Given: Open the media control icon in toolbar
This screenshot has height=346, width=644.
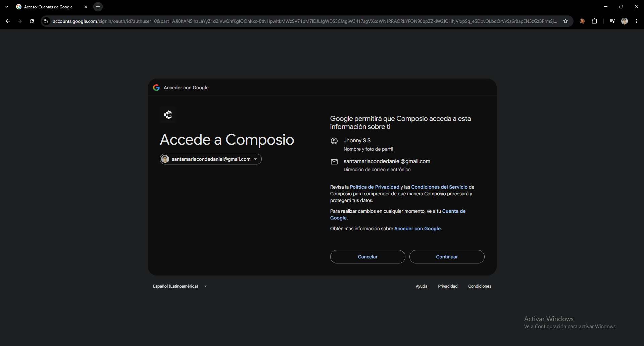Looking at the screenshot, I should 612,21.
